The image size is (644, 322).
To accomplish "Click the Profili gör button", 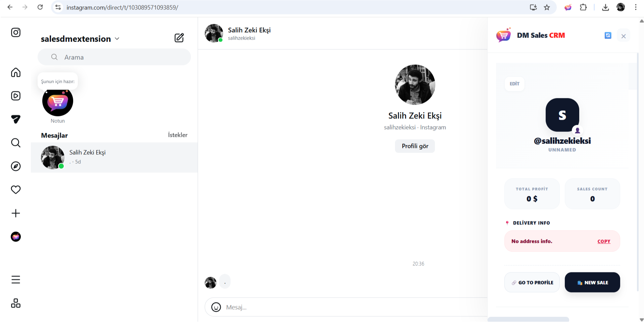I will (415, 146).
